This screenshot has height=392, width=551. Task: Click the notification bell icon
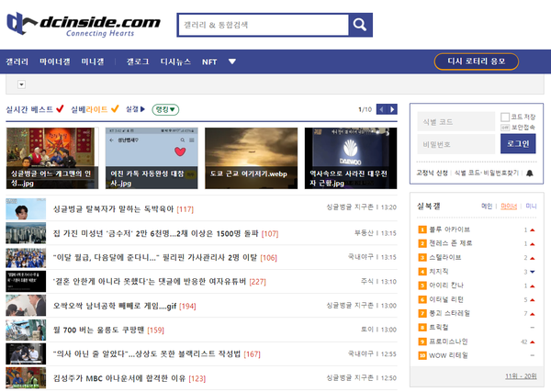click(530, 173)
